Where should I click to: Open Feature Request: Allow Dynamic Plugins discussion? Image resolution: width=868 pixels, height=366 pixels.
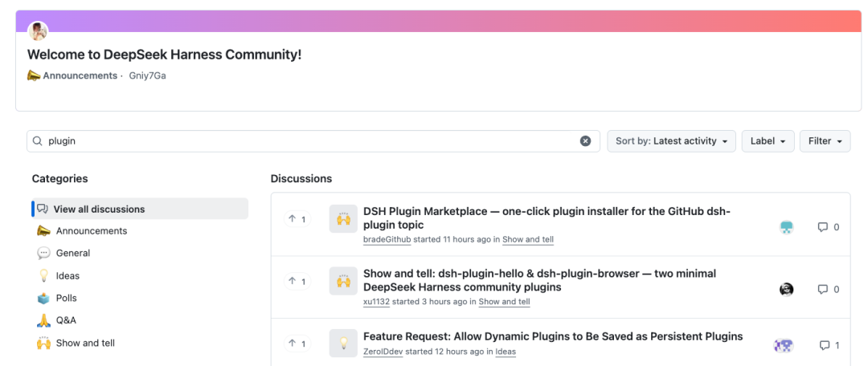click(553, 336)
